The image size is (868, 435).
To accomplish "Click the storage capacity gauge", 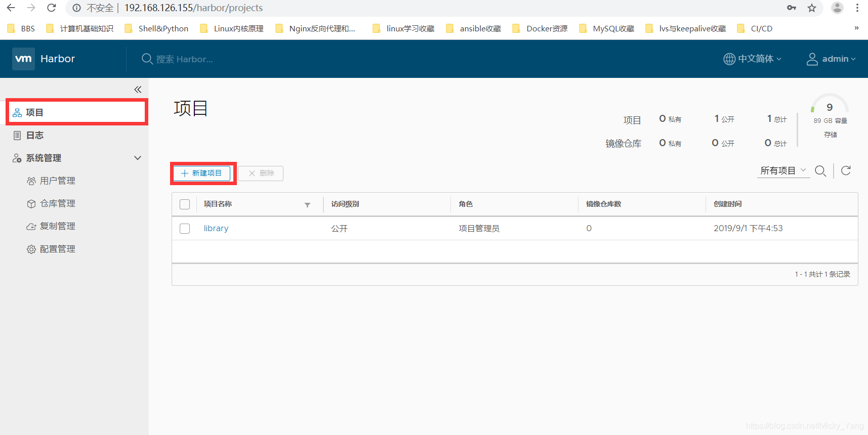I will [x=830, y=104].
